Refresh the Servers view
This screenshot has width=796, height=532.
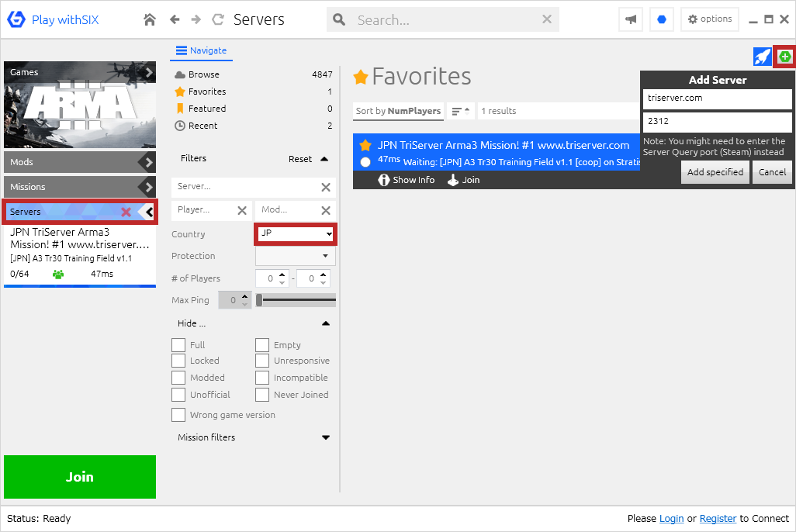point(218,20)
